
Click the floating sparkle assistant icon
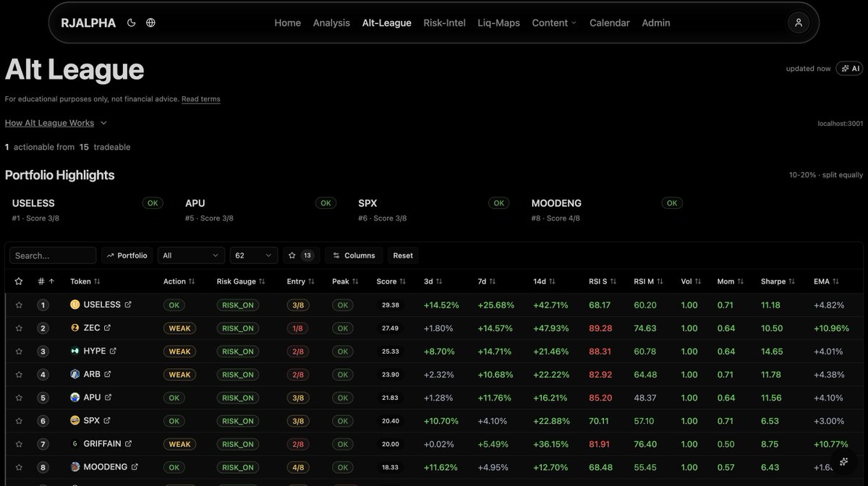pos(843,461)
